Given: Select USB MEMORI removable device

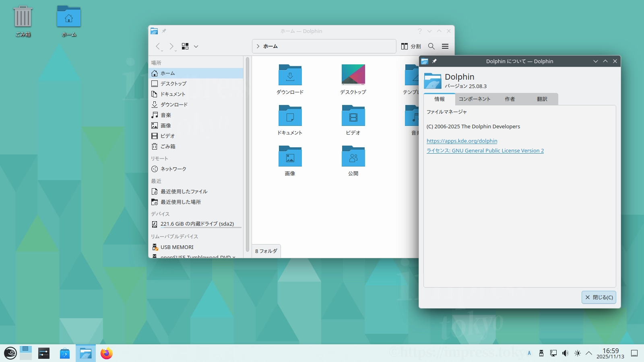Looking at the screenshot, I should [x=196, y=247].
